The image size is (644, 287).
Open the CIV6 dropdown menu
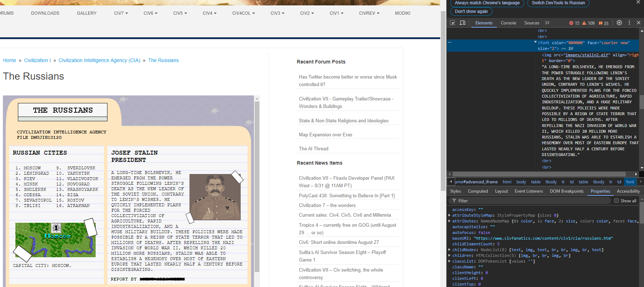click(x=150, y=13)
